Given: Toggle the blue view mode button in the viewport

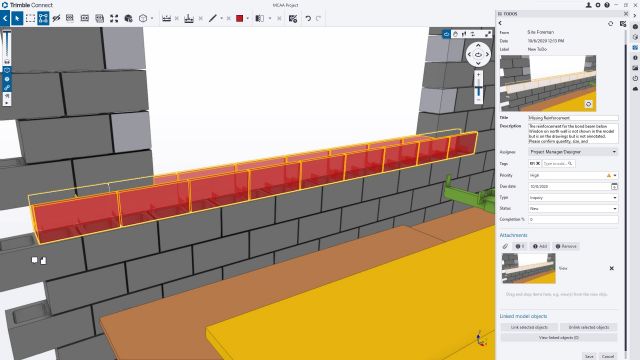Looking at the screenshot, I should [446, 34].
